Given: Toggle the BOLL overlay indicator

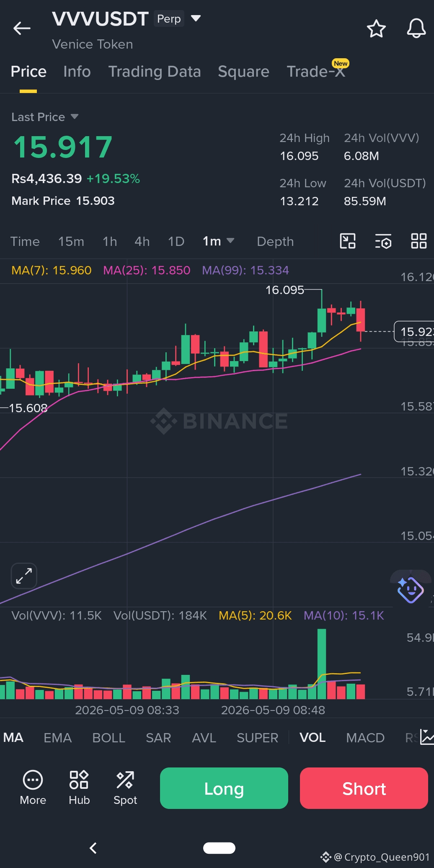Looking at the screenshot, I should 109,738.
